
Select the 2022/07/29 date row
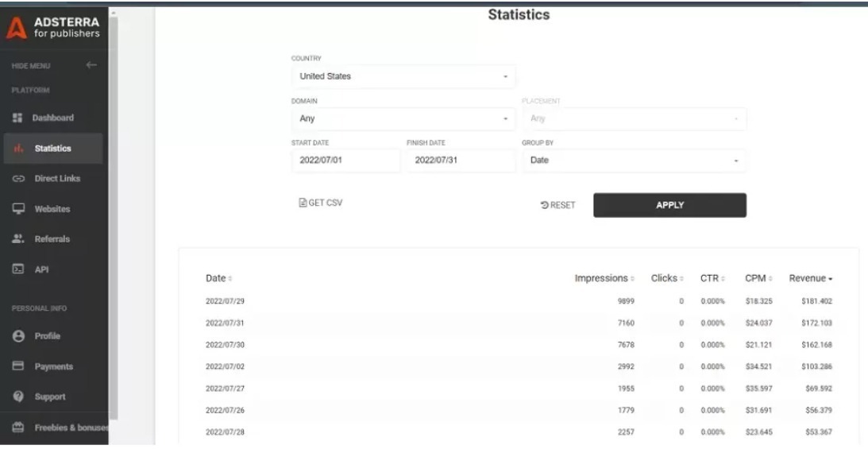pos(519,301)
